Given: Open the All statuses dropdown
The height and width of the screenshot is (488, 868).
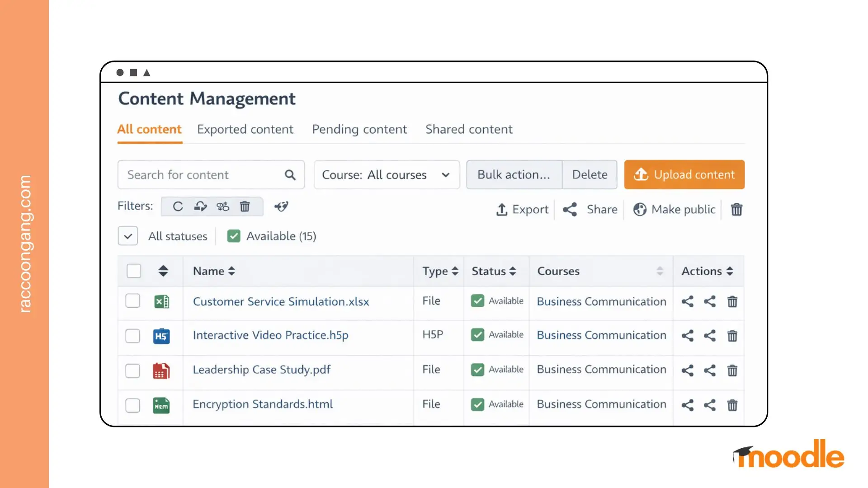Looking at the screenshot, I should pos(127,235).
